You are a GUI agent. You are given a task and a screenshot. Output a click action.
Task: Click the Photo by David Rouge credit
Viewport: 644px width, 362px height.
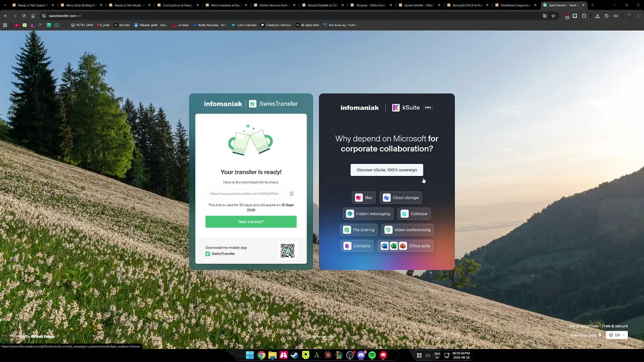pyautogui.click(x=35, y=336)
